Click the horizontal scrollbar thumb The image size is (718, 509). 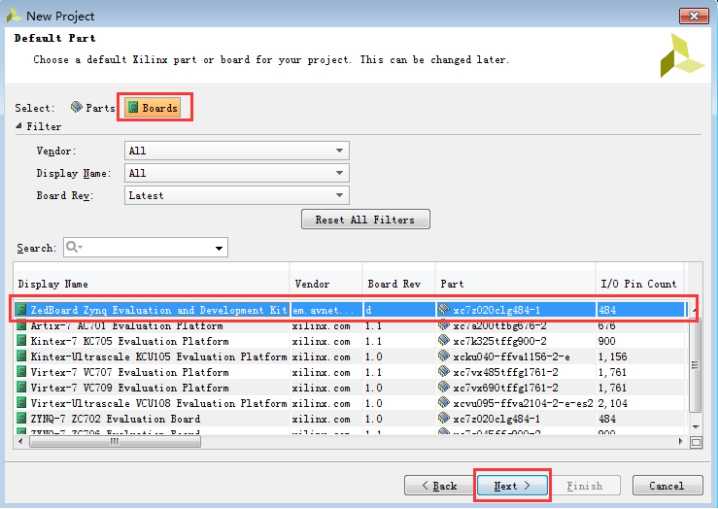(114, 441)
